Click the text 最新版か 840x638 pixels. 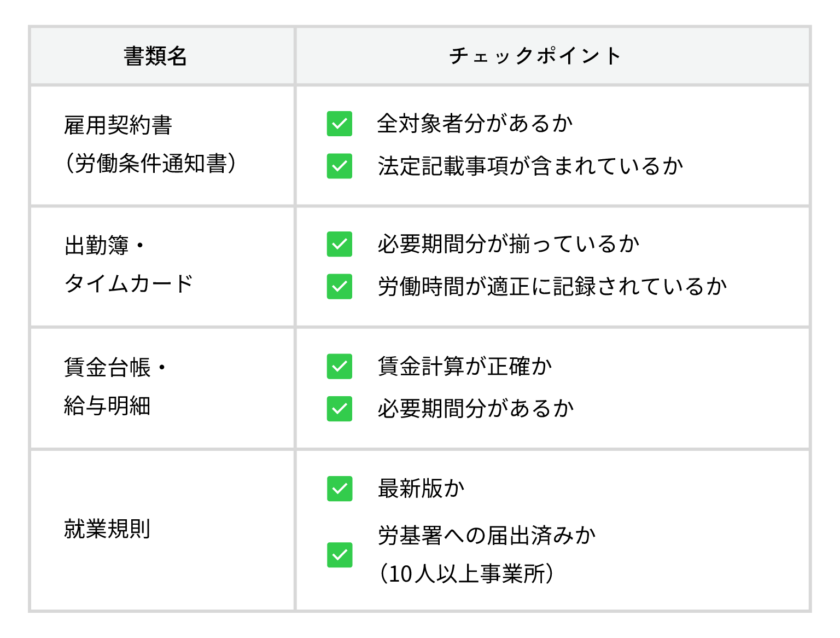coord(421,489)
